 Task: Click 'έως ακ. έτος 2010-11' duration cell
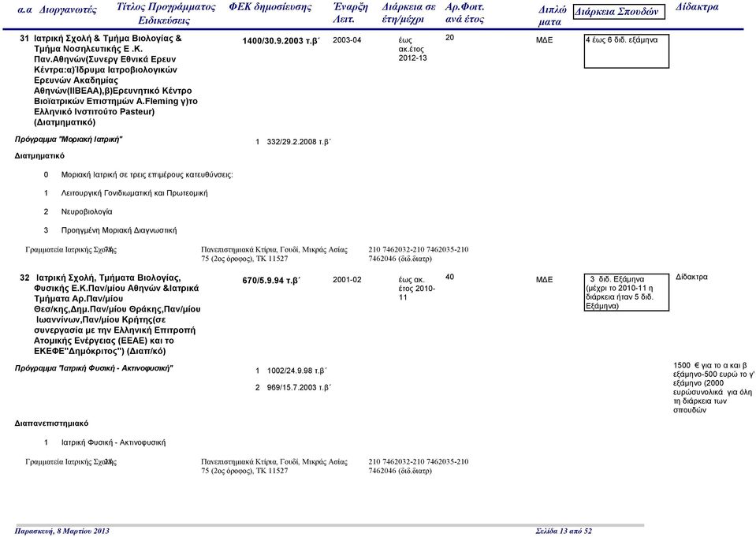417,289
